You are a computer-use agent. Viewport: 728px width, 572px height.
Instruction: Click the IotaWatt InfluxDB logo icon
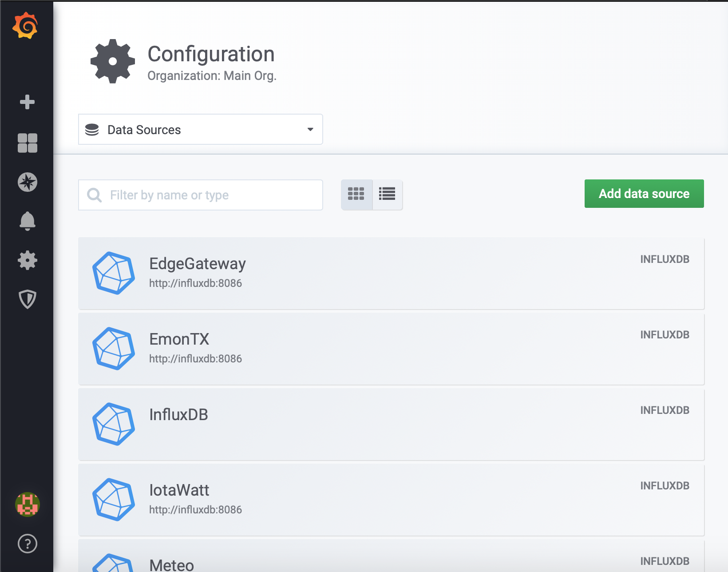point(114,500)
